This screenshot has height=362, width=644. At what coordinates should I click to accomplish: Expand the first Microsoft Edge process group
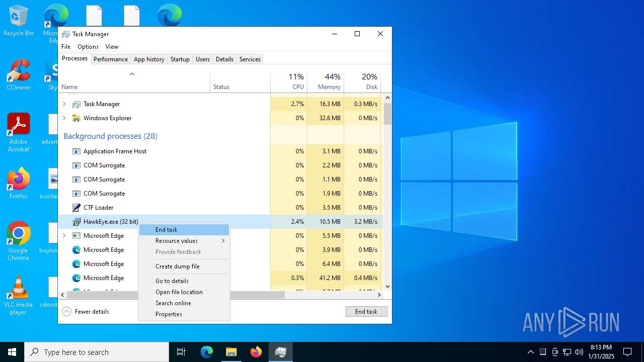(x=64, y=236)
